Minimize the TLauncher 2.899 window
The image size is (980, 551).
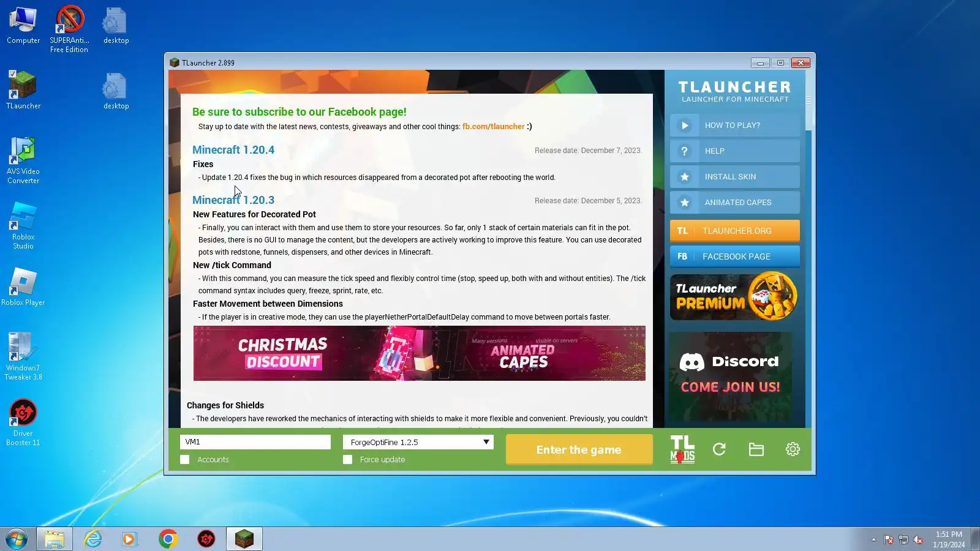[760, 63]
